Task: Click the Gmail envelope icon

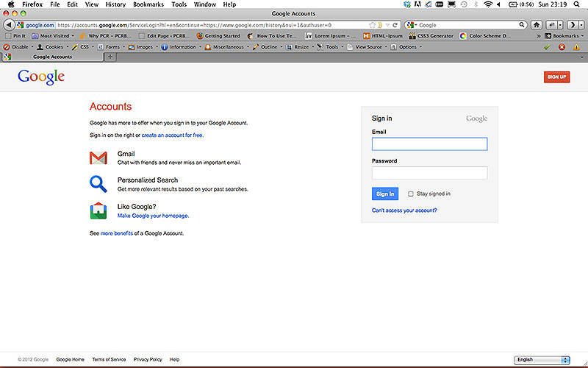Action: 98,158
